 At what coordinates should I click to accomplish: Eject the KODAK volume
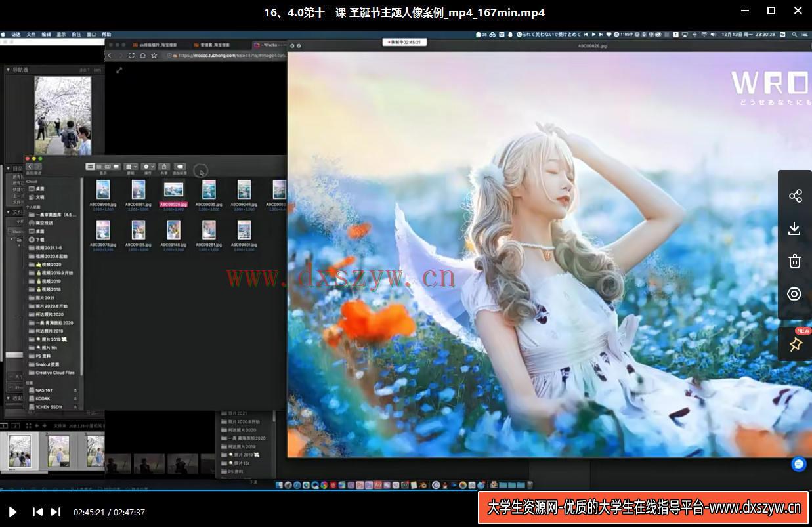point(75,398)
